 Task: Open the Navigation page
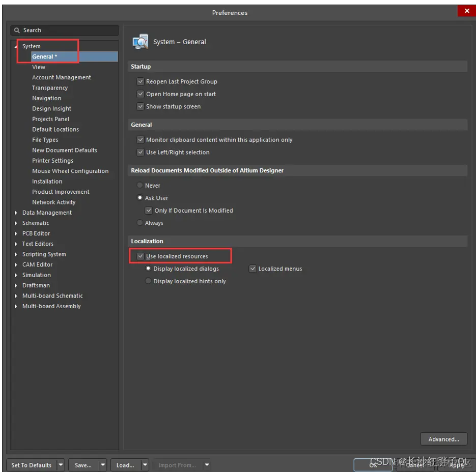[x=47, y=98]
